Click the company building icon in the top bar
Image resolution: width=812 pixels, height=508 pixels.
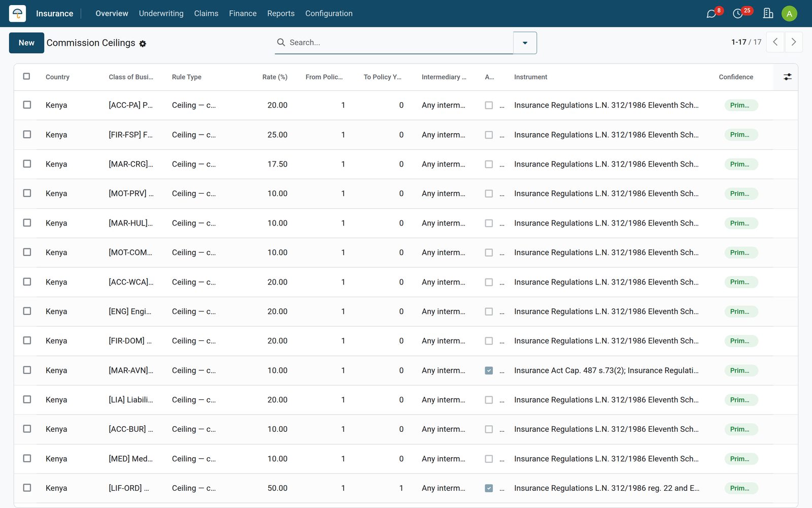pyautogui.click(x=768, y=14)
